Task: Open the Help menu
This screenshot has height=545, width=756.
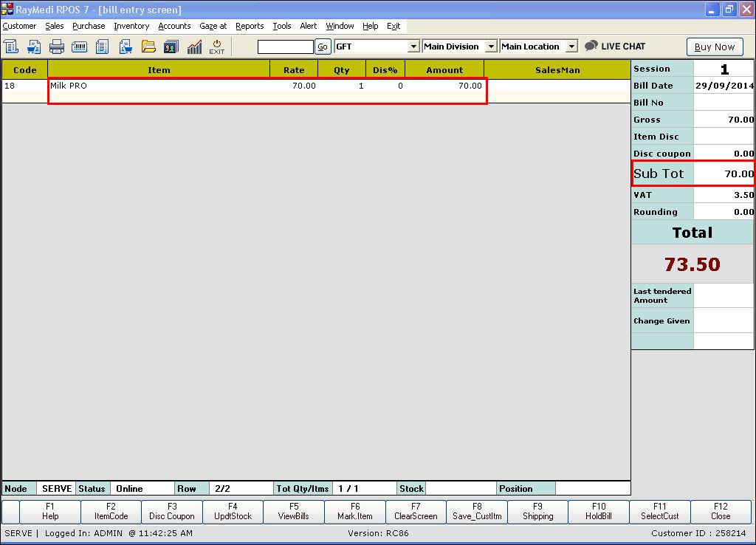Action: 371,26
